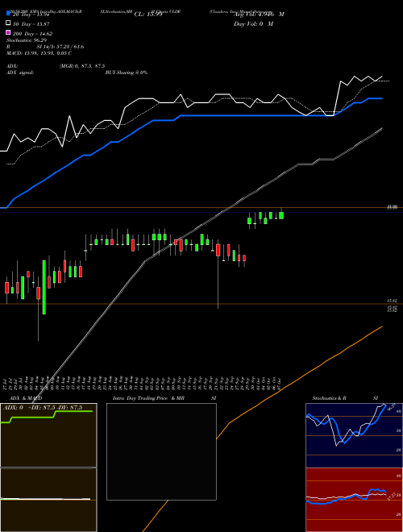Image resolution: width=403 pixels, height=532 pixels.
Task: Click the 'CL: 15.99' closing price text
Action: (148, 15)
